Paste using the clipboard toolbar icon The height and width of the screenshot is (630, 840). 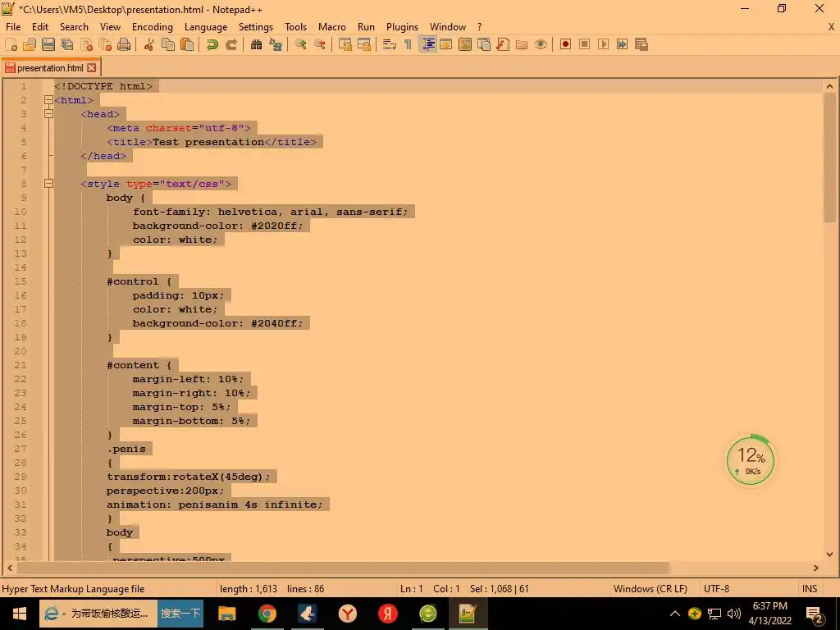(187, 44)
